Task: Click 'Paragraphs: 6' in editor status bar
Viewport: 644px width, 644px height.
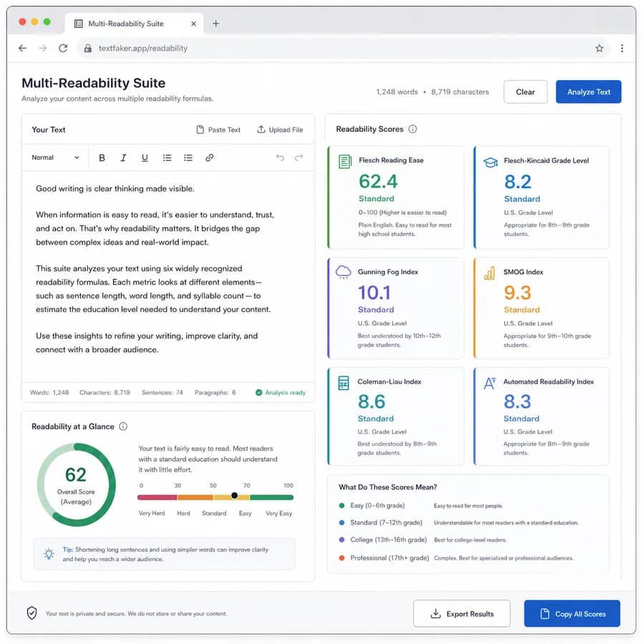Action: pyautogui.click(x=215, y=393)
